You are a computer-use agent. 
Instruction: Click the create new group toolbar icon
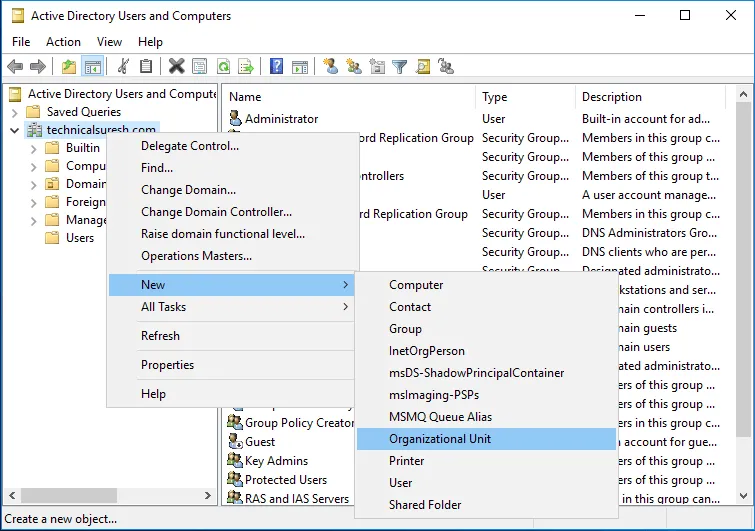point(354,66)
